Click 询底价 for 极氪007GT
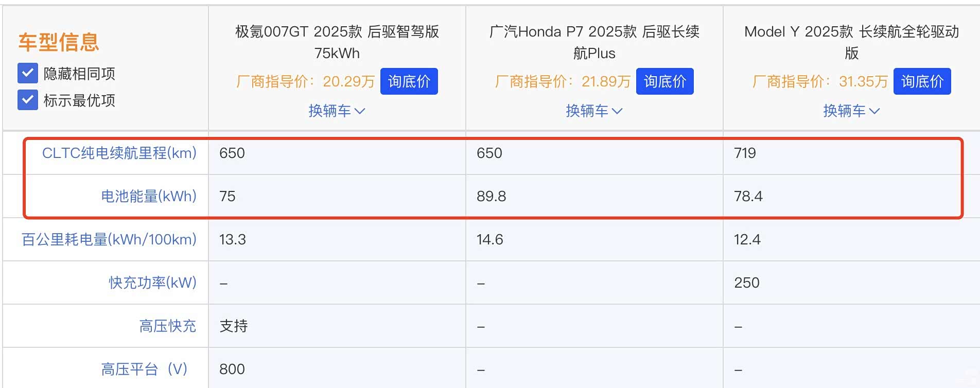The image size is (980, 388). [x=409, y=81]
